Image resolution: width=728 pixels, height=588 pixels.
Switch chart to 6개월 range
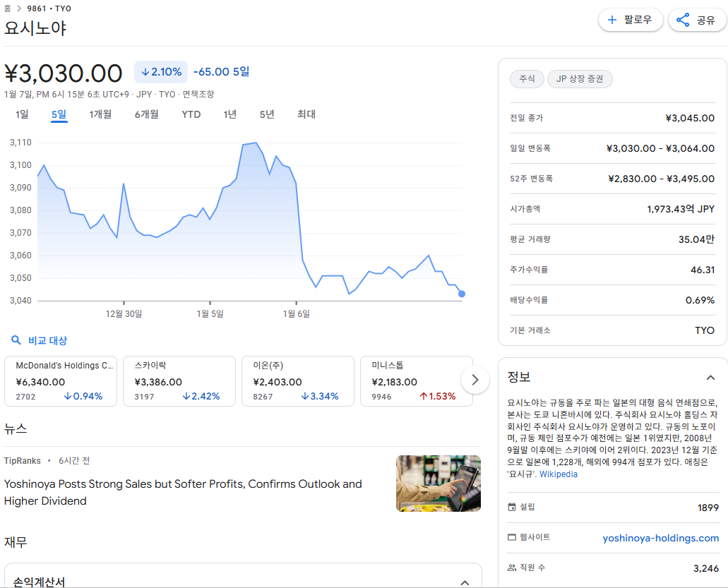pos(147,114)
